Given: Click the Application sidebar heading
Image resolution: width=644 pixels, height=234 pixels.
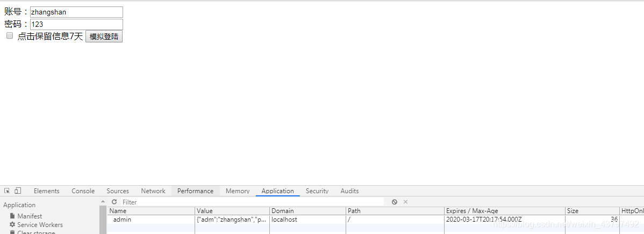Looking at the screenshot, I should click(x=19, y=205).
